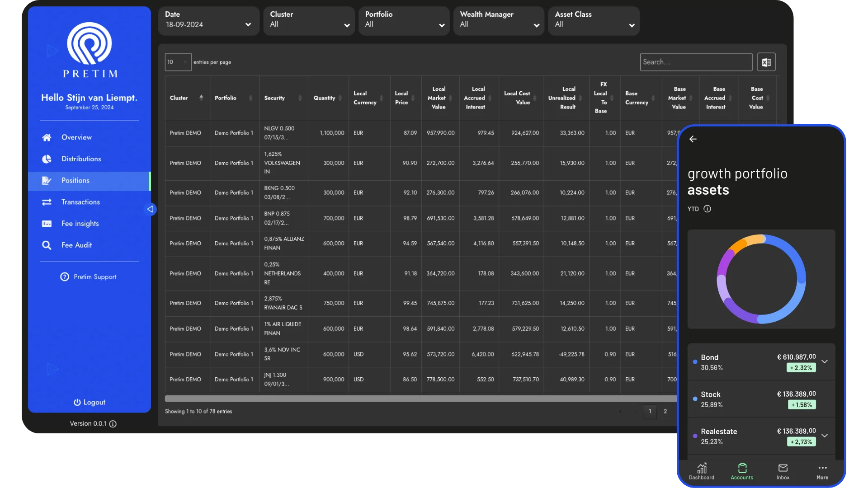This screenshot has height=488, width=868.
Task: Click the donut chart in growth portfolio
Action: pyautogui.click(x=761, y=279)
